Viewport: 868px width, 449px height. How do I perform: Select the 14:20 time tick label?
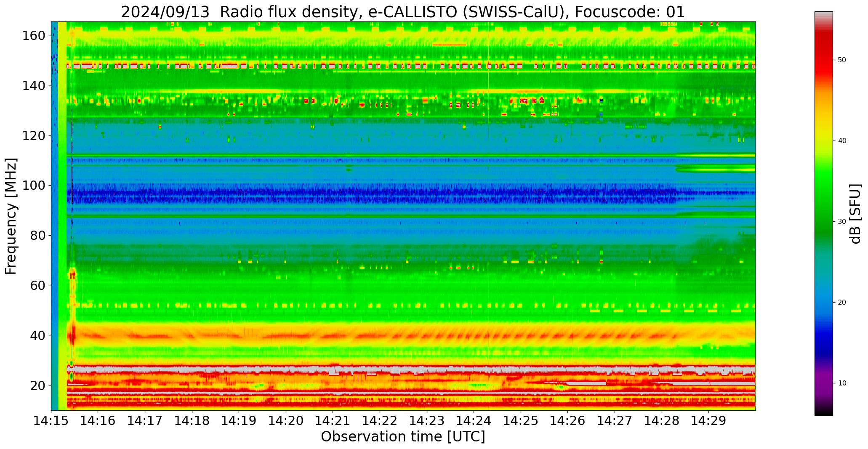tap(286, 420)
